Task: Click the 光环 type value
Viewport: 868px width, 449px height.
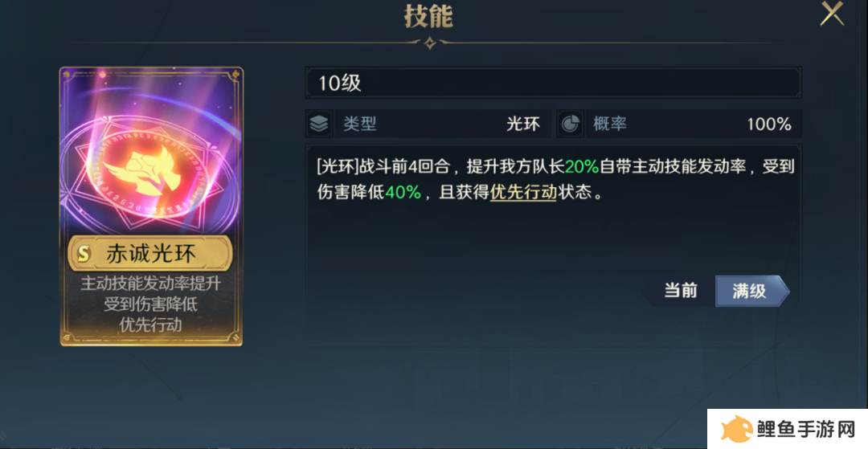Action: [x=523, y=124]
